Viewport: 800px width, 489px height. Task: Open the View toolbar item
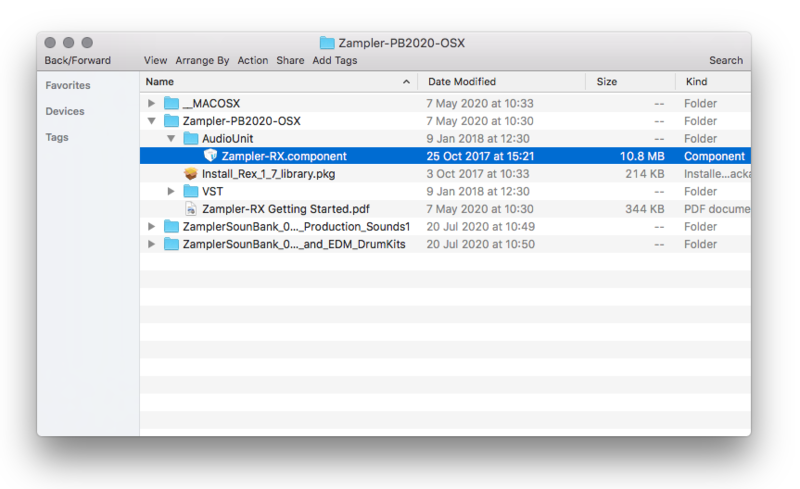click(x=155, y=60)
